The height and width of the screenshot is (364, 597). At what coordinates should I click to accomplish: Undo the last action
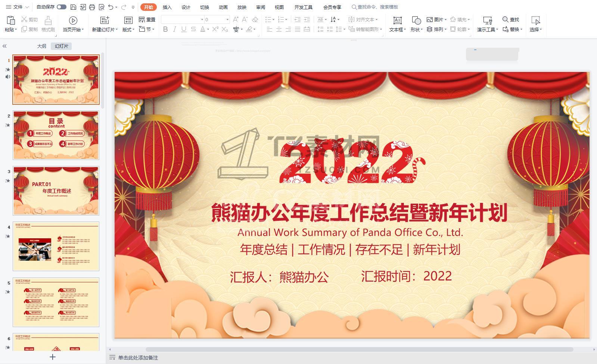point(111,7)
